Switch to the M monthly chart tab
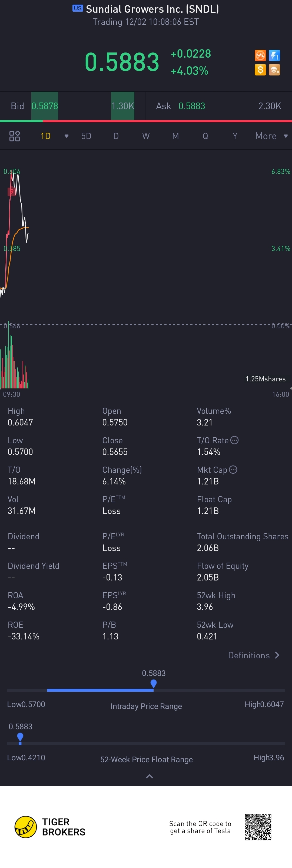 click(x=175, y=136)
